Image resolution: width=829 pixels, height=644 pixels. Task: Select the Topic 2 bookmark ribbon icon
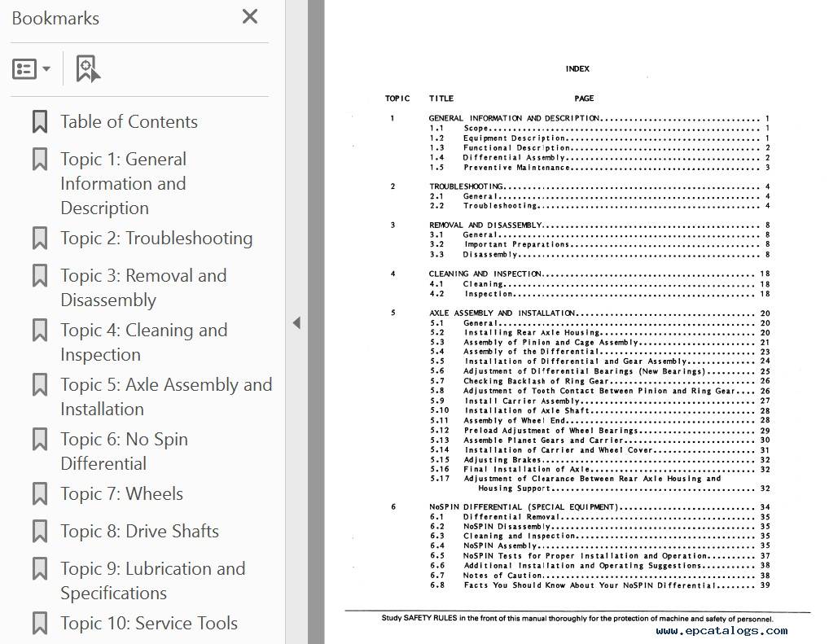click(40, 238)
